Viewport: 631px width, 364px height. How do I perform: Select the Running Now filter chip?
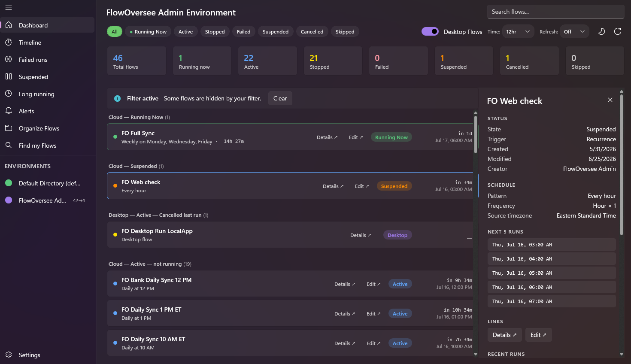[148, 31]
